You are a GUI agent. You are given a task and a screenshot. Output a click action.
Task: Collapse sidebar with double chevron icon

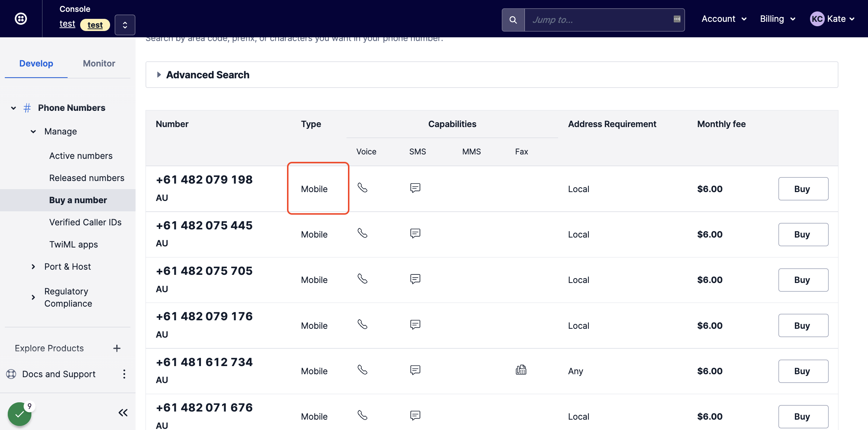pyautogui.click(x=123, y=413)
